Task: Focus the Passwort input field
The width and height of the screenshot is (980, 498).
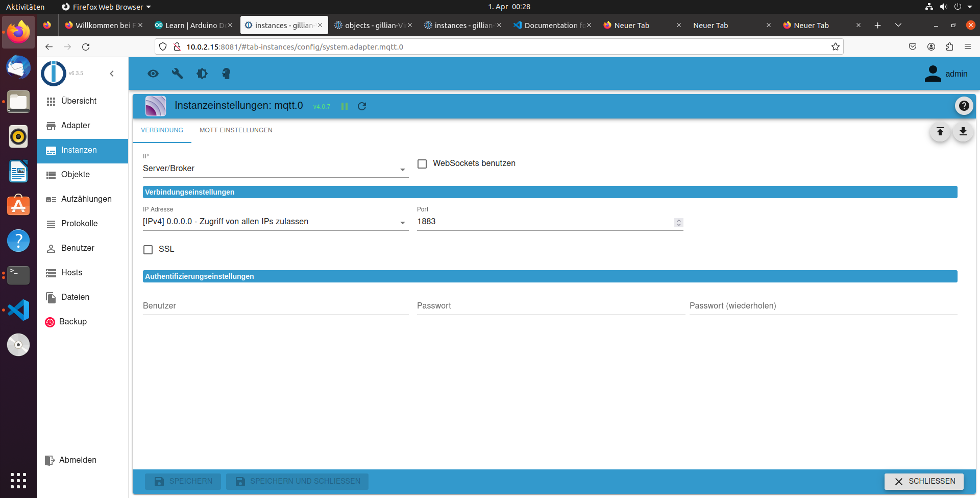Action: (x=551, y=306)
